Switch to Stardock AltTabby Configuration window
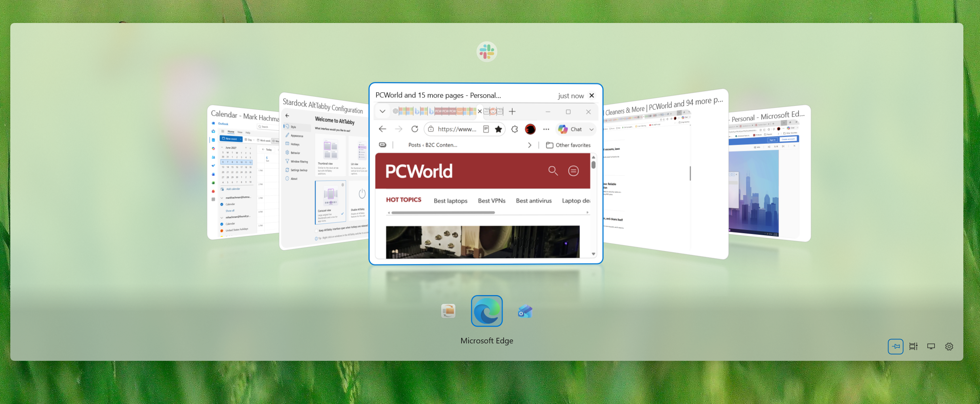This screenshot has width=980, height=404. click(324, 171)
